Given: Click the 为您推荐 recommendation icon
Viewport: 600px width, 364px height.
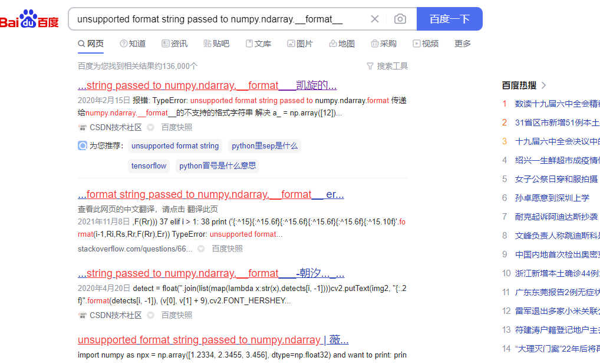Looking at the screenshot, I should 83,145.
